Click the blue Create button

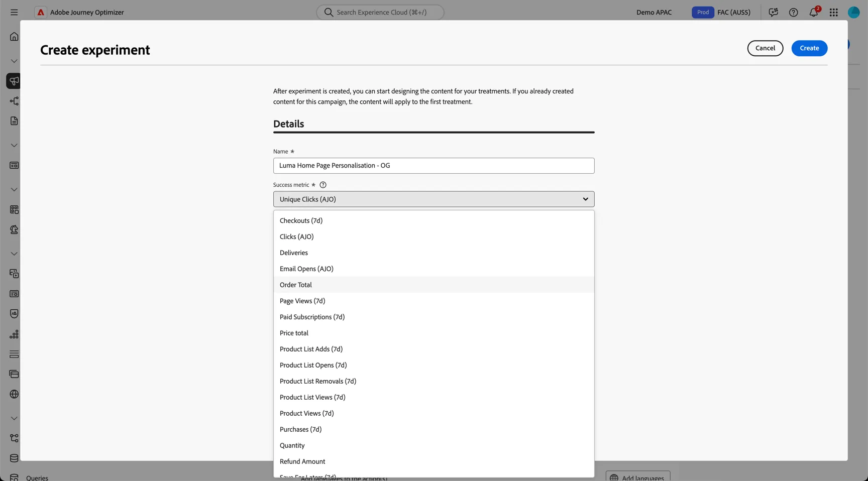809,48
